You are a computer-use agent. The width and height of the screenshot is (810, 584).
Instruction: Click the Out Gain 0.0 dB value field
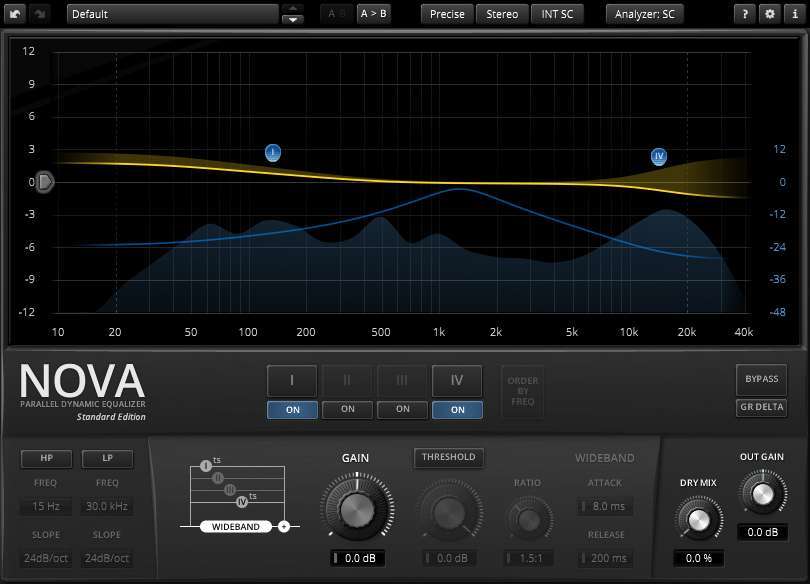click(x=763, y=532)
